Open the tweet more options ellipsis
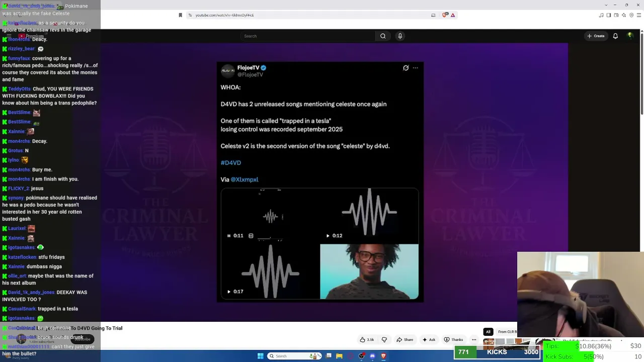The image size is (644, 362). point(416,68)
